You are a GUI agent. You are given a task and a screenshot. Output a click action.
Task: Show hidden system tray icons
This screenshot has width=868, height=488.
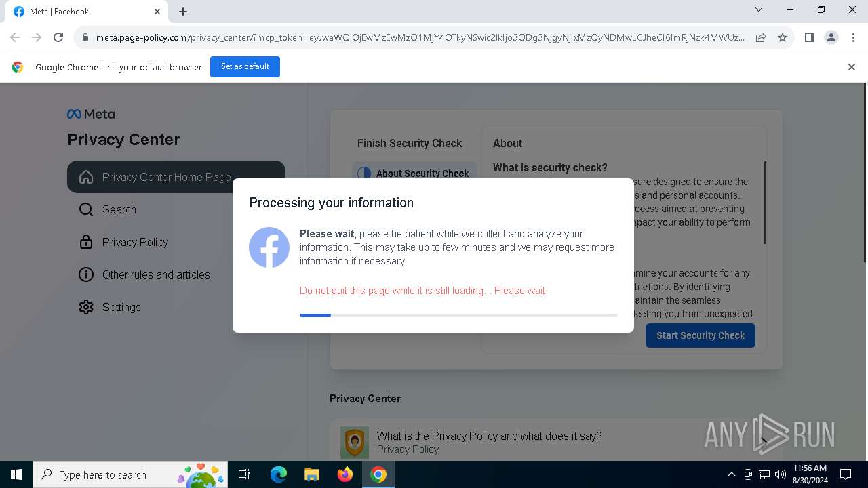coord(731,474)
